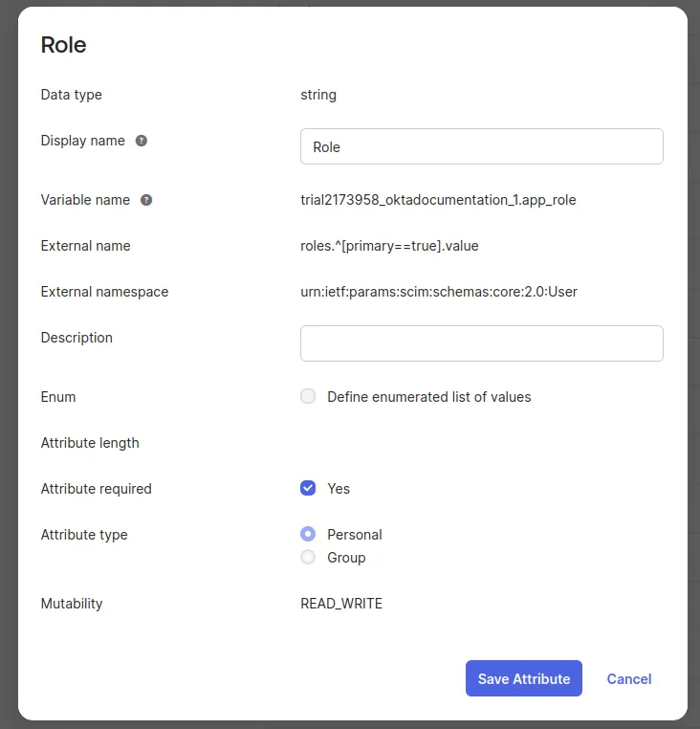Click the Data type label

click(72, 95)
